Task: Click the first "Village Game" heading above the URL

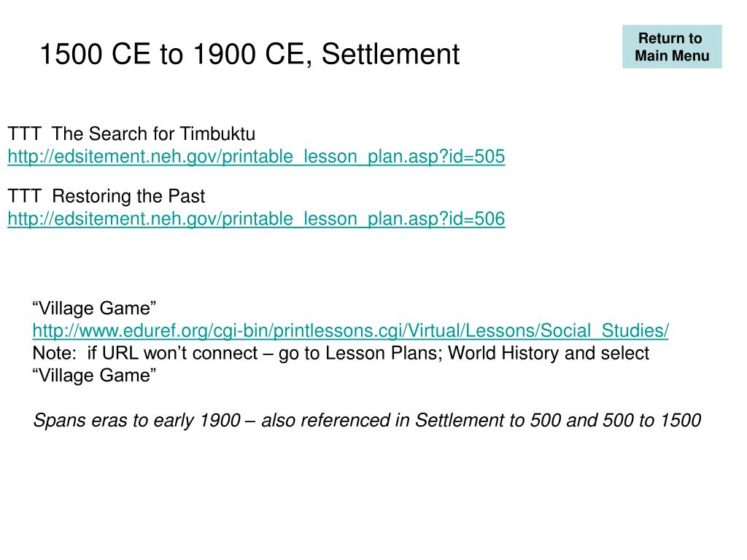Action: point(94,308)
